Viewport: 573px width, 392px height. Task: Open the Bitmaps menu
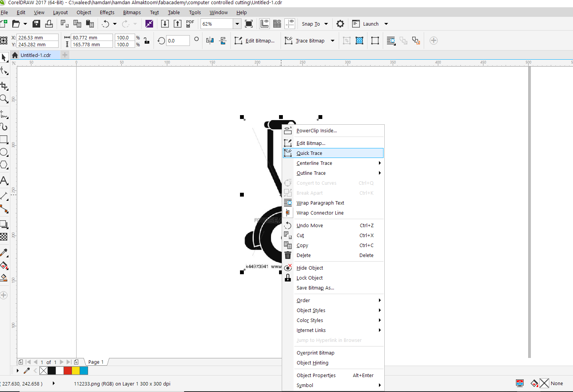(x=132, y=12)
